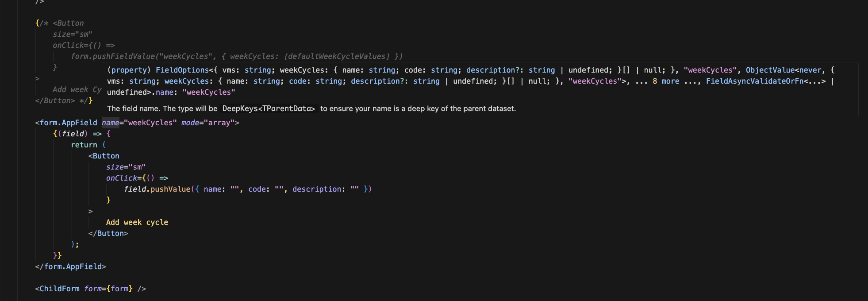
Task: Click FieldOptions in the hover tooltip
Action: point(182,70)
